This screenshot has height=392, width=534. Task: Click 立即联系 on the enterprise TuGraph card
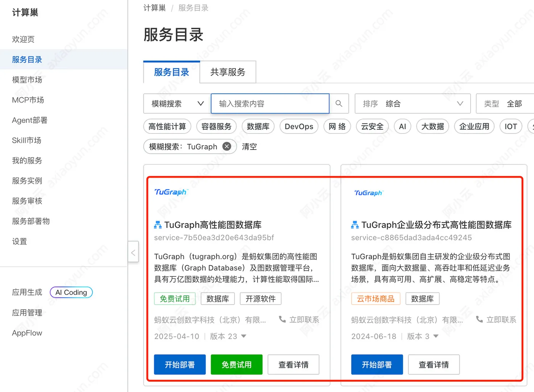click(501, 320)
